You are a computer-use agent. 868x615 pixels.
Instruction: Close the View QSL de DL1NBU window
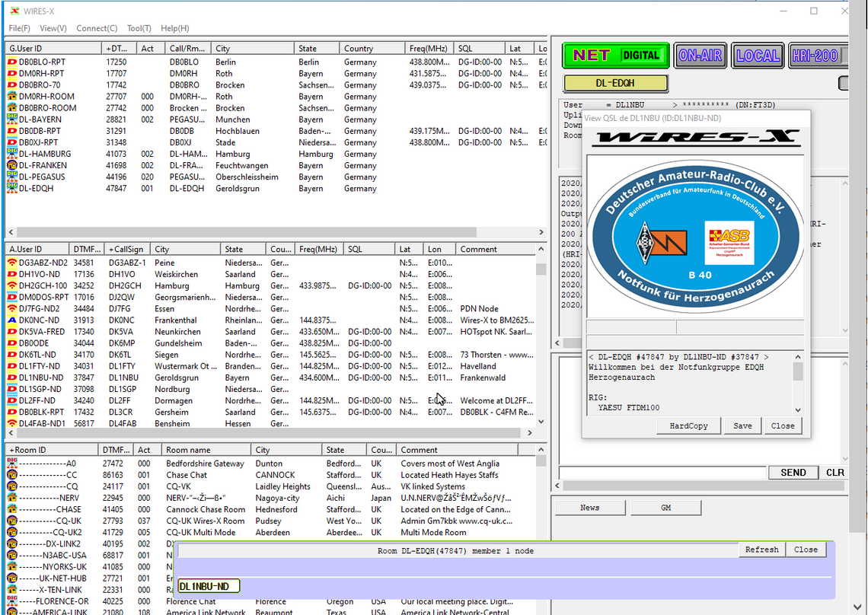[x=783, y=425]
